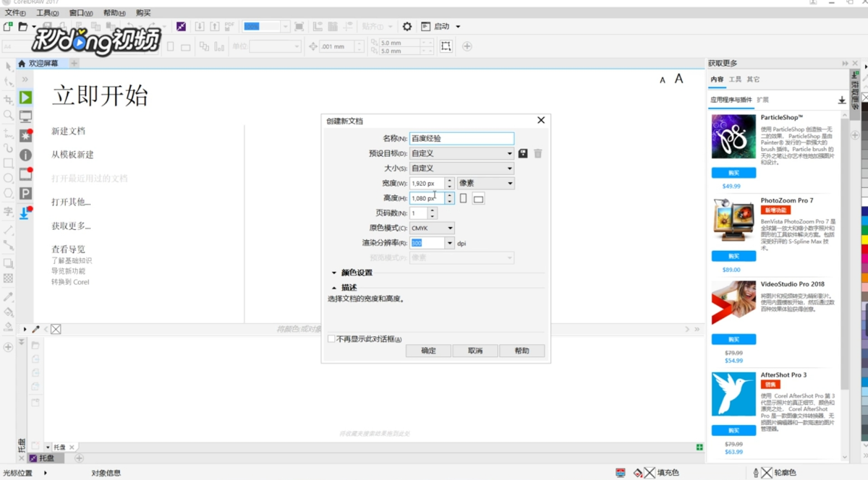Click 打开其他 open other link
This screenshot has height=480, width=868.
[x=71, y=202]
